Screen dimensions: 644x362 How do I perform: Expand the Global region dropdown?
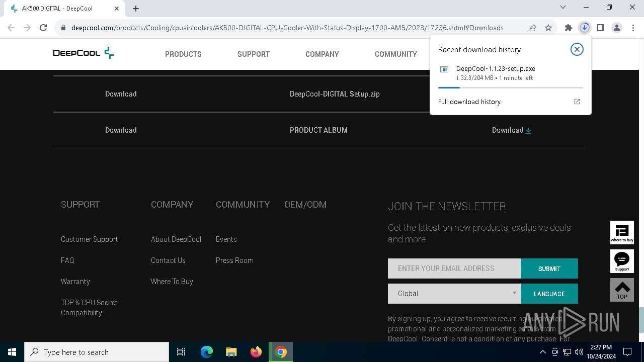454,294
